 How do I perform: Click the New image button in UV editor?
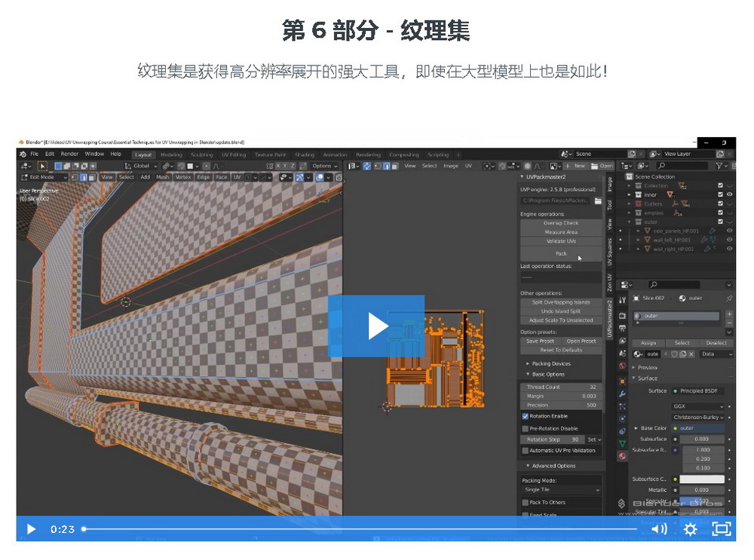[575, 166]
